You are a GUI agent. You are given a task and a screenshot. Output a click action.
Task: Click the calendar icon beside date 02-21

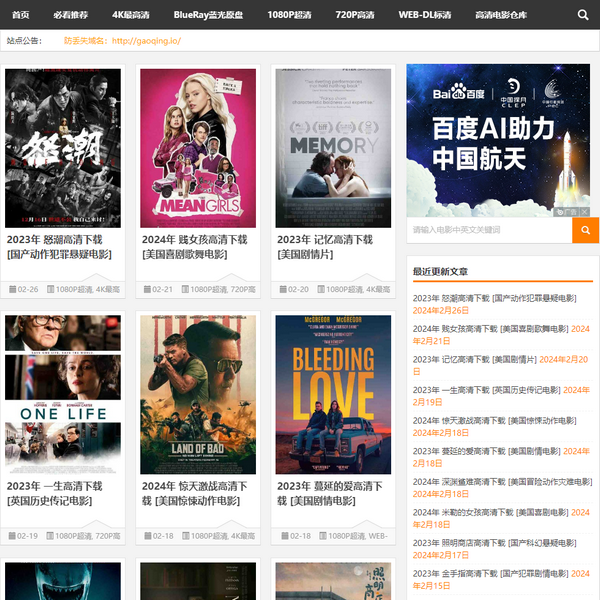(146, 290)
